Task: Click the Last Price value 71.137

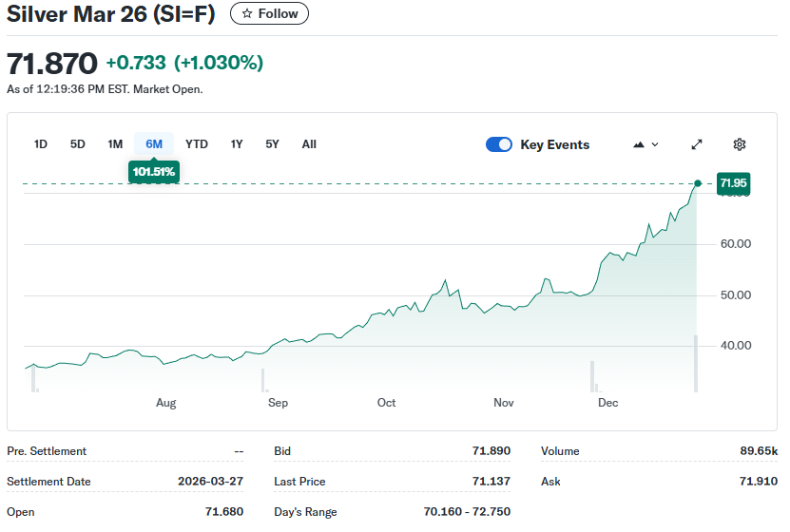Action: (x=491, y=481)
